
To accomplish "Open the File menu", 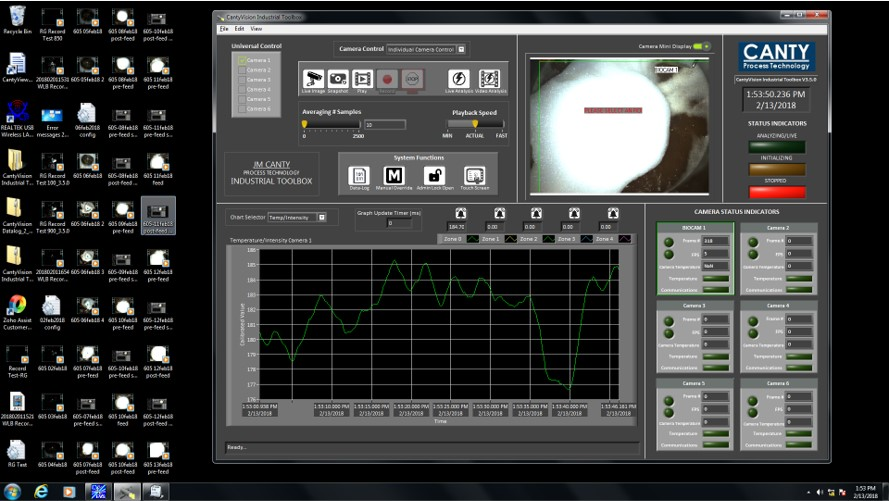I will pyautogui.click(x=224, y=28).
